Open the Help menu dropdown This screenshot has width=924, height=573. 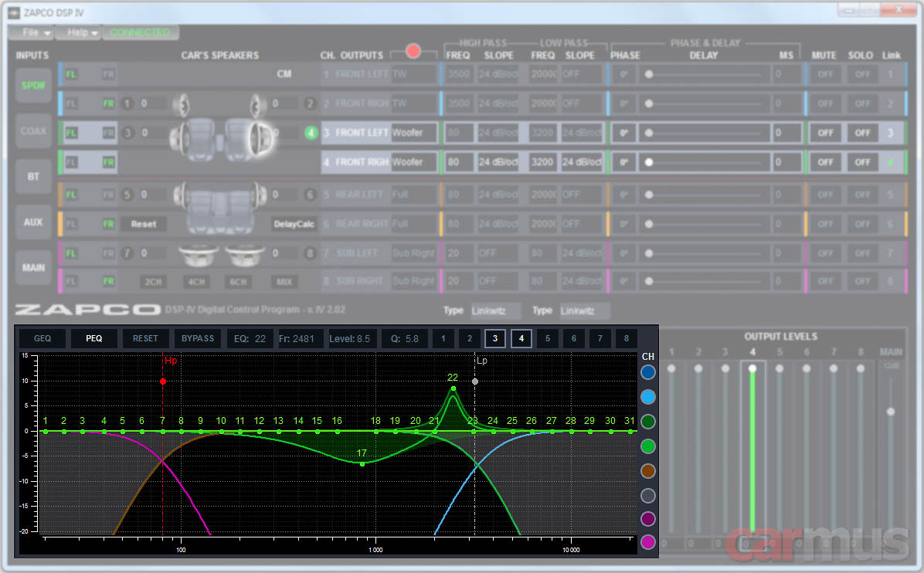coord(79,32)
